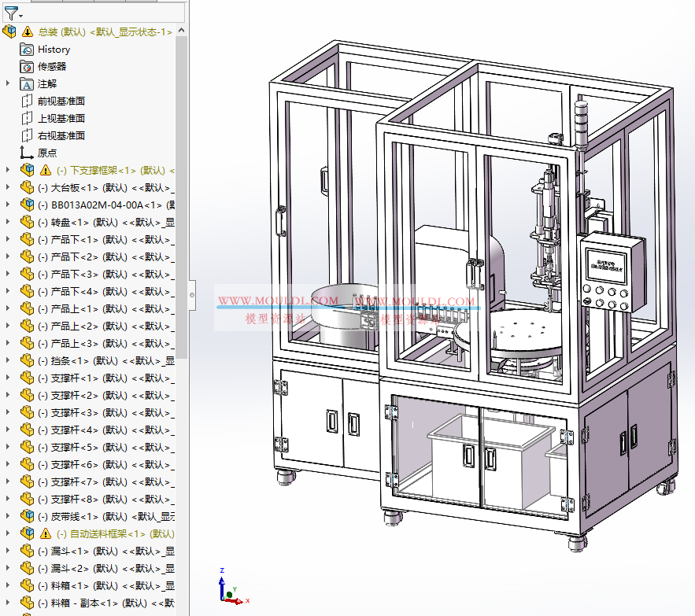Screen dimensions: 695x616
Task: Click the part icon of 大台板<1>
Action: (x=26, y=186)
